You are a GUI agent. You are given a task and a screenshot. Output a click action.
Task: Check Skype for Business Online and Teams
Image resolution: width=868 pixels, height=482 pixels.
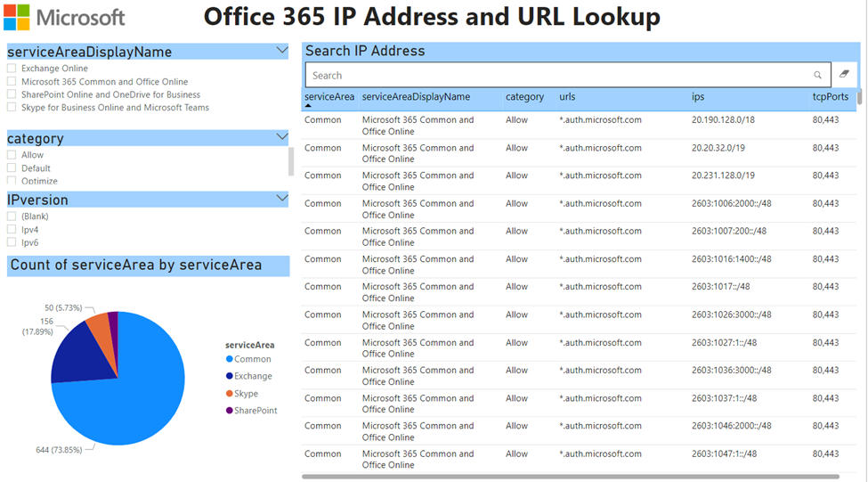pyautogui.click(x=12, y=107)
